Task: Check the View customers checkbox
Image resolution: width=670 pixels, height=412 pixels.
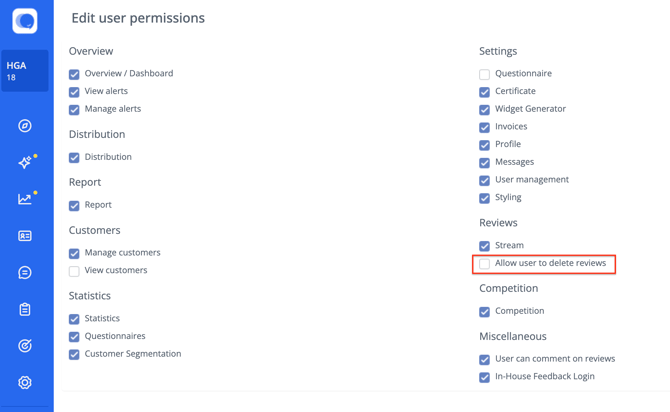Action: pos(74,271)
